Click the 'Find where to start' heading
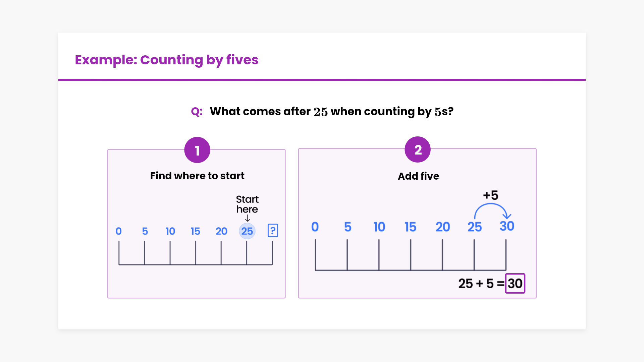This screenshot has height=362, width=644. coord(197,176)
